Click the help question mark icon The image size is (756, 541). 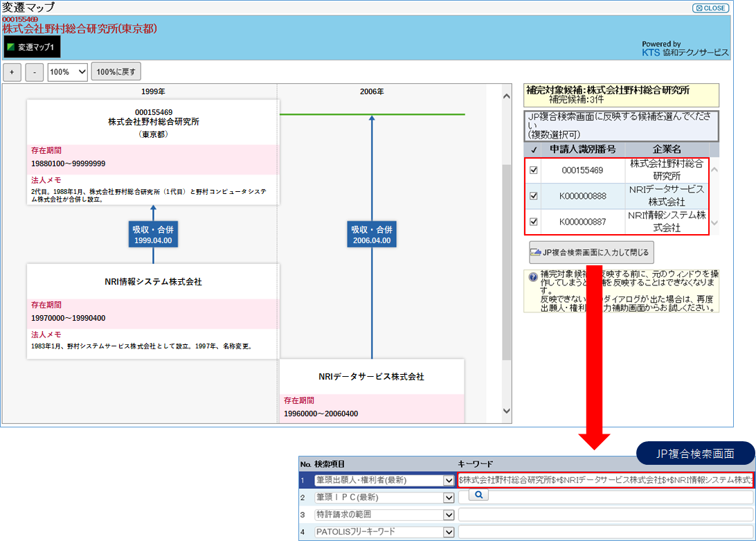[533, 277]
